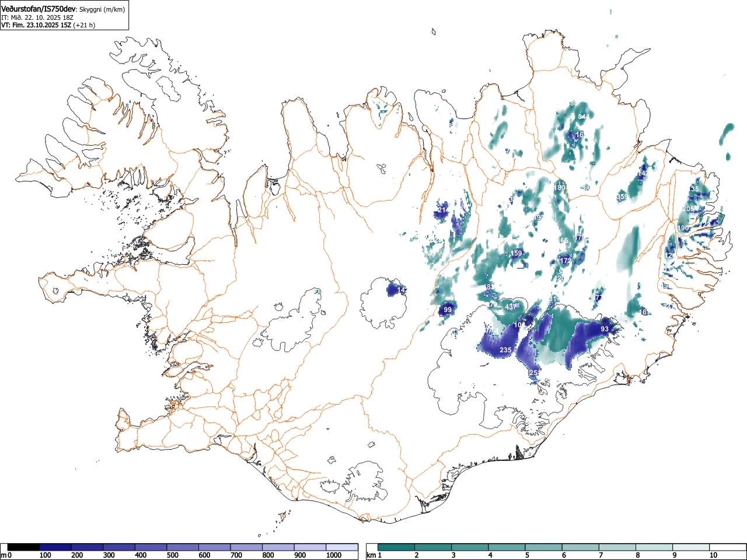Click the '359' visibility value on map
This screenshot has height=560, width=747.
pyautogui.click(x=622, y=197)
